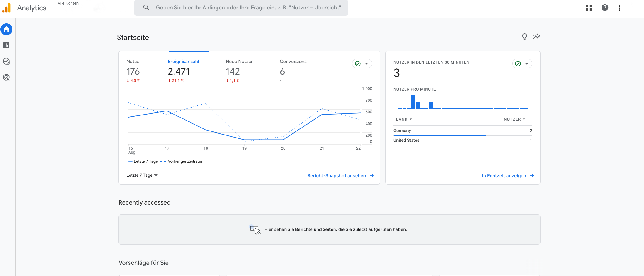Click the 22 axis date label
The height and width of the screenshot is (276, 644).
pyautogui.click(x=358, y=148)
